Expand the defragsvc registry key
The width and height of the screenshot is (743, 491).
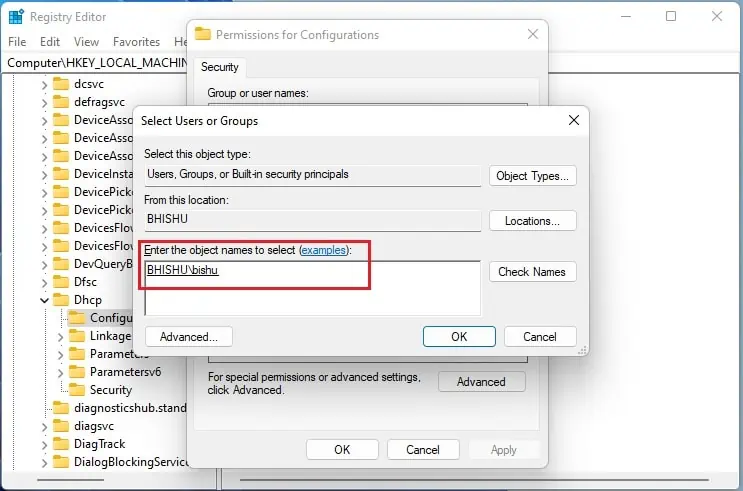(44, 103)
